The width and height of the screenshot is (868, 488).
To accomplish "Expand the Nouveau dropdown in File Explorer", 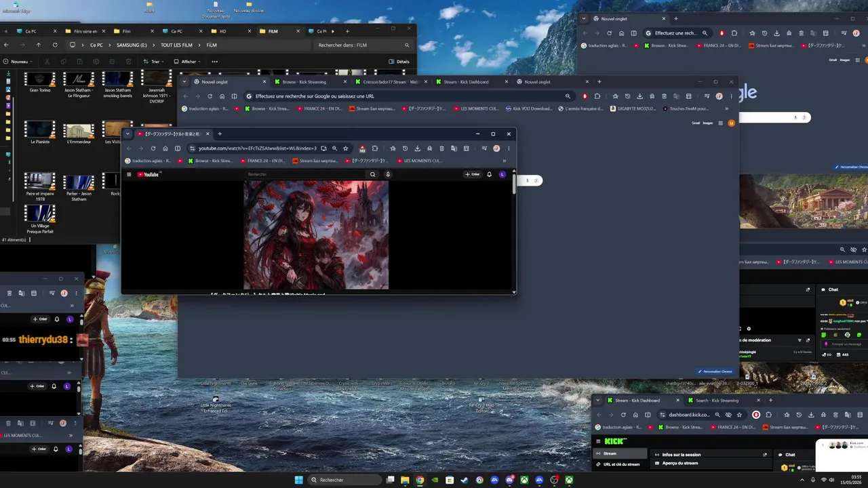I will point(17,62).
